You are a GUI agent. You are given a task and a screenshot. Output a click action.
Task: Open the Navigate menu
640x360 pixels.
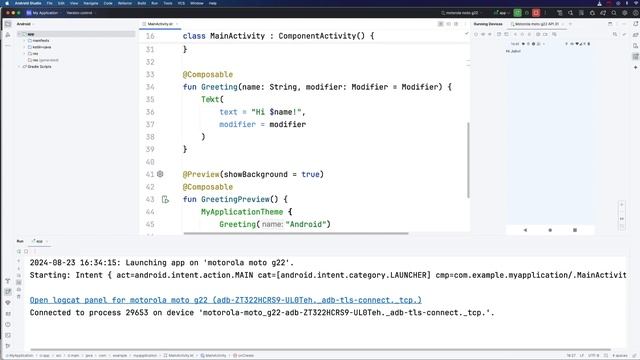[91, 3]
